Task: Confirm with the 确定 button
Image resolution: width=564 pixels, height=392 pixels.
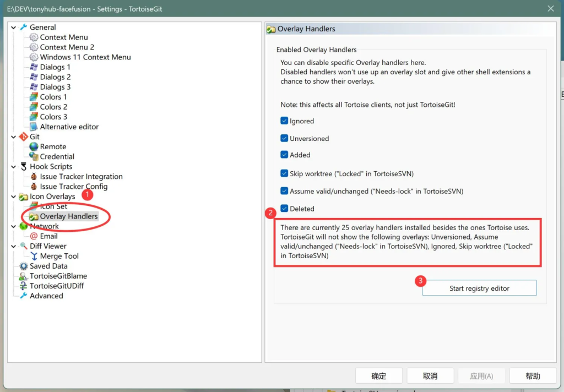Action: tap(379, 376)
